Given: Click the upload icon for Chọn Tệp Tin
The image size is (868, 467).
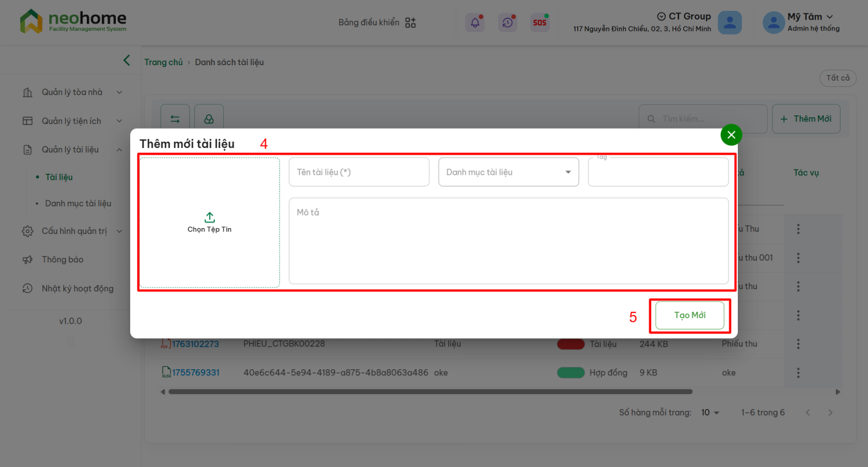Looking at the screenshot, I should tap(209, 217).
